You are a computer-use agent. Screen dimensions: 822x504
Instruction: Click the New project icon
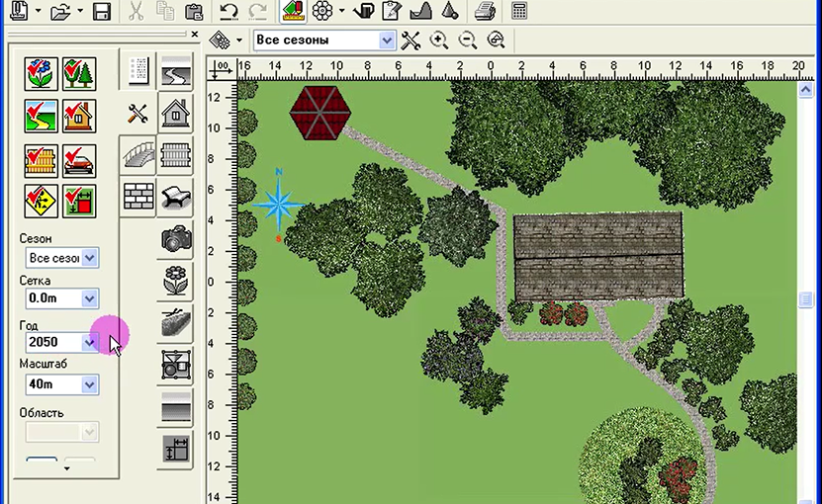(x=20, y=11)
